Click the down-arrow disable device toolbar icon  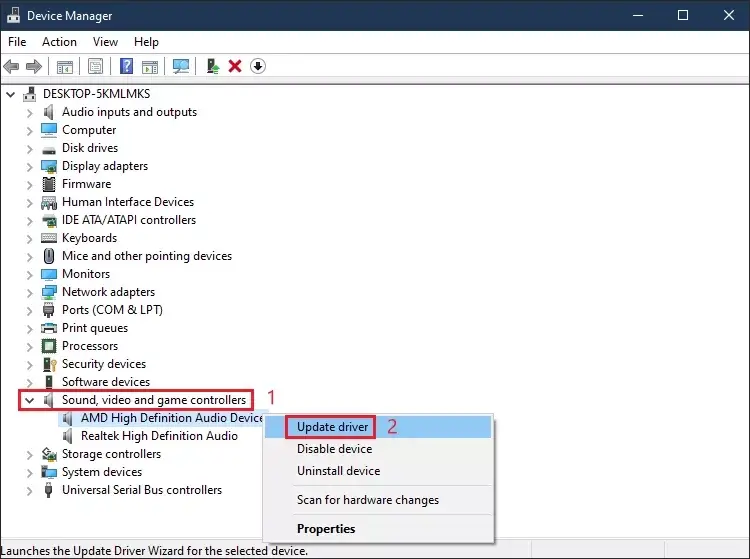tap(258, 66)
